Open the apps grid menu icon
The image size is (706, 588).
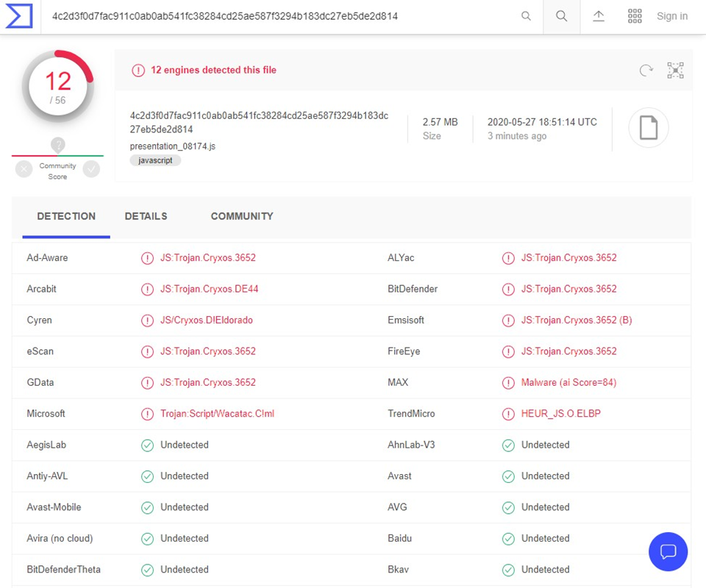(635, 16)
